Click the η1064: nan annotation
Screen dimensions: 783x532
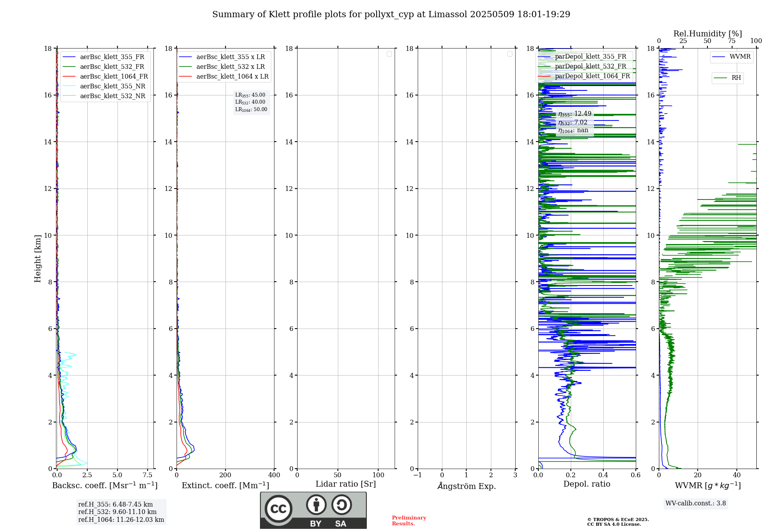coord(573,131)
